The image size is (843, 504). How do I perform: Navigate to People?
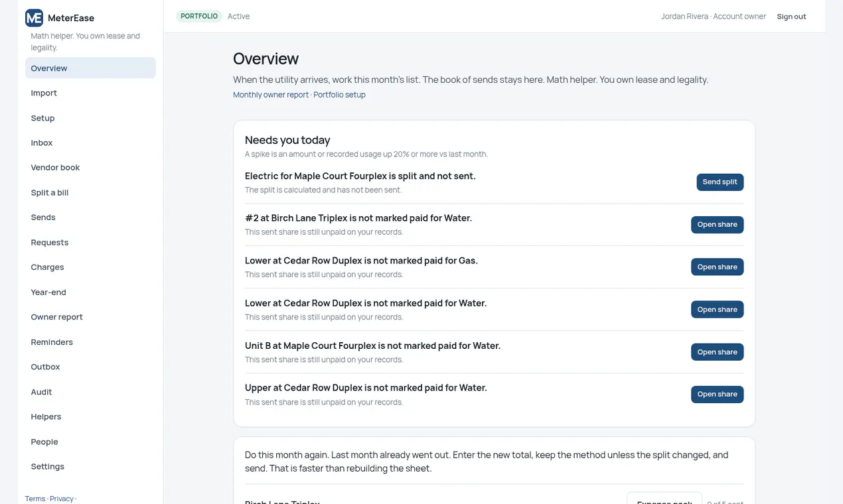(x=90, y=442)
